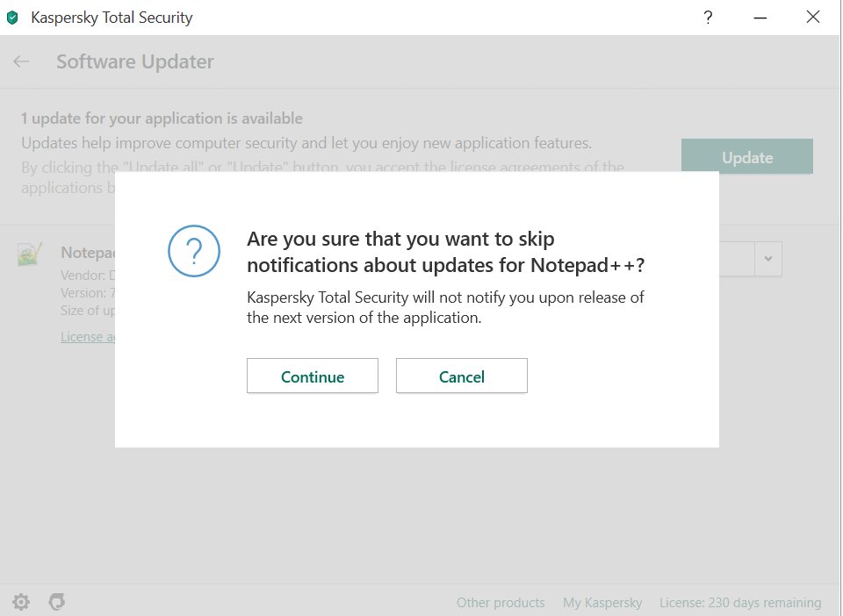The width and height of the screenshot is (843, 616).
Task: Cancel skipping Notepad++ notifications
Action: pyautogui.click(x=462, y=376)
